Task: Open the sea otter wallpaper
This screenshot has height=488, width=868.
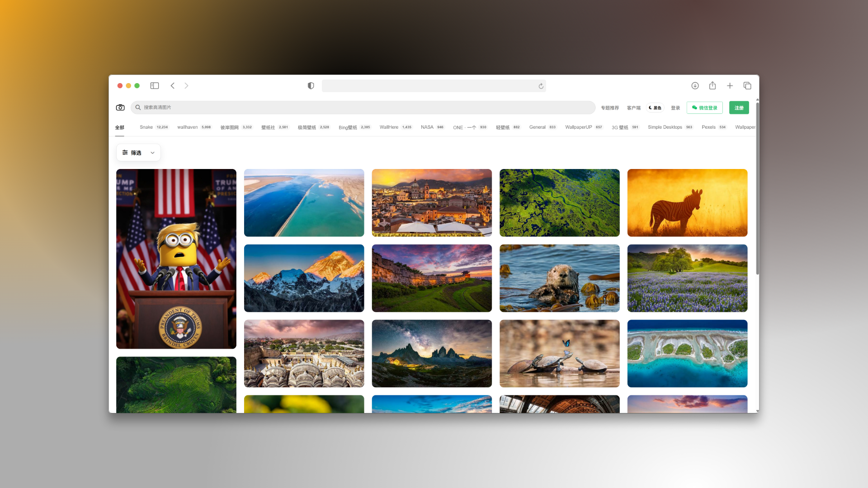Action: pyautogui.click(x=560, y=278)
